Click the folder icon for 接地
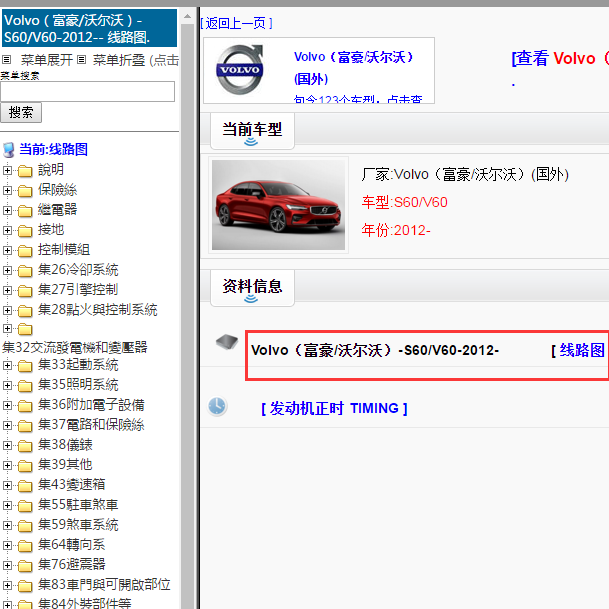The width and height of the screenshot is (609, 609). point(25,231)
